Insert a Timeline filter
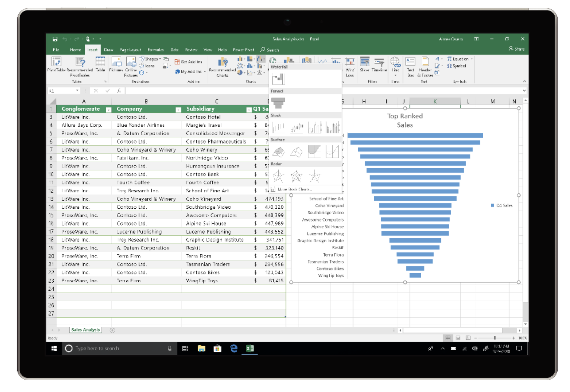570x392 pixels. click(x=379, y=64)
